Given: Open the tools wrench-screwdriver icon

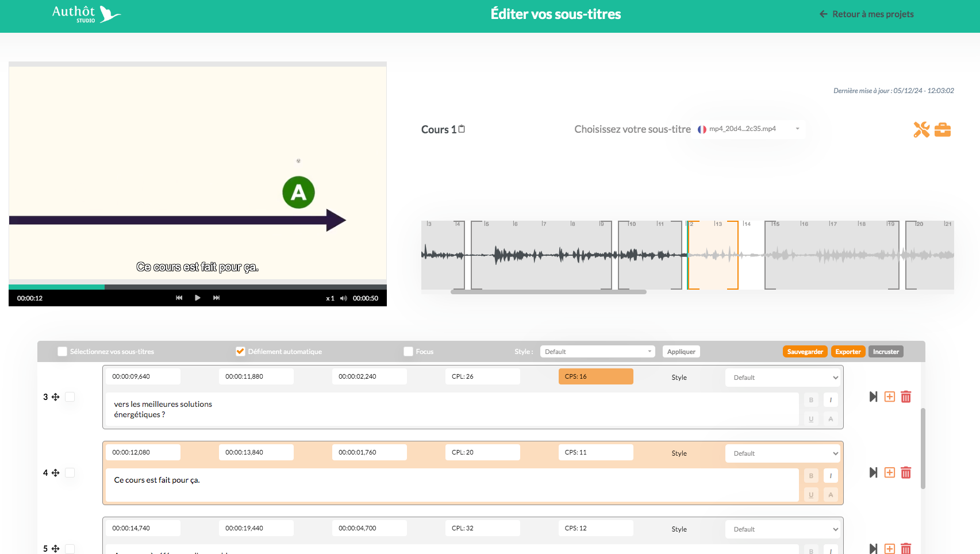Looking at the screenshot, I should 921,130.
